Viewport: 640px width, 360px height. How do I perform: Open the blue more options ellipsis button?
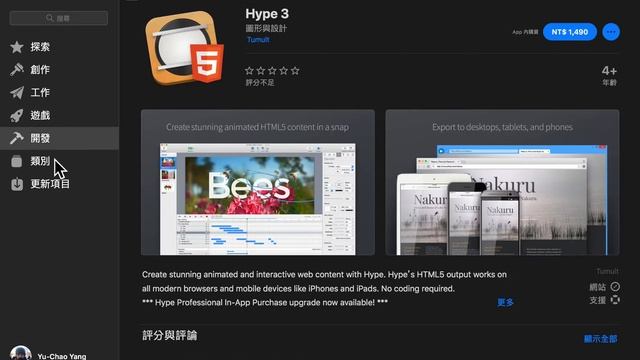point(611,32)
